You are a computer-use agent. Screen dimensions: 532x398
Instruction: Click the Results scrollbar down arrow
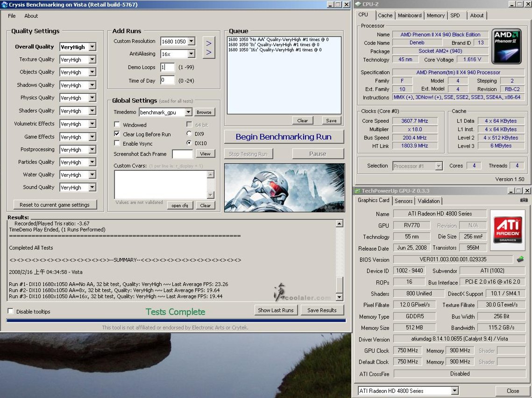click(x=339, y=297)
